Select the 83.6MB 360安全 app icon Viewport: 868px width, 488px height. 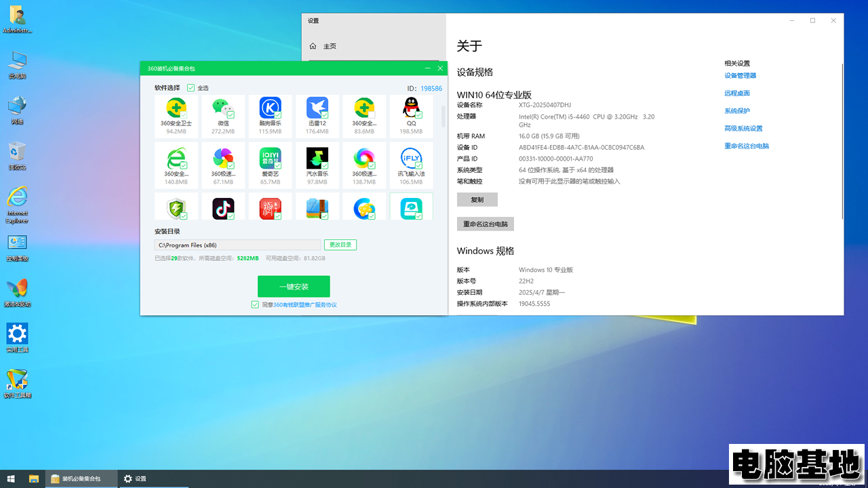pyautogui.click(x=364, y=108)
